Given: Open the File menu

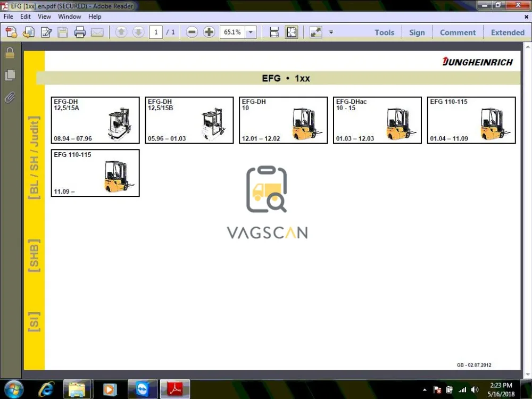Looking at the screenshot, I should coord(8,16).
